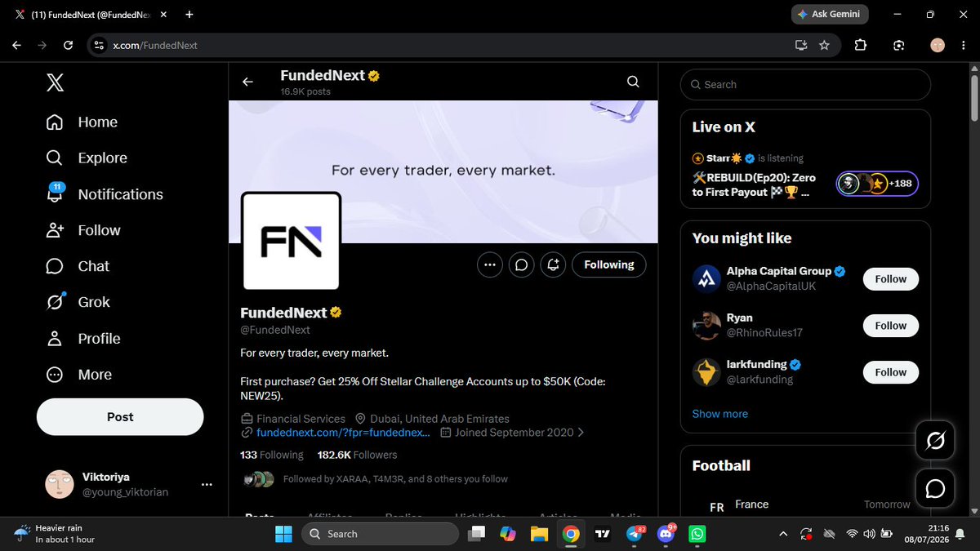
Task: Open the three-dot options on FundedNext profile
Action: (490, 264)
